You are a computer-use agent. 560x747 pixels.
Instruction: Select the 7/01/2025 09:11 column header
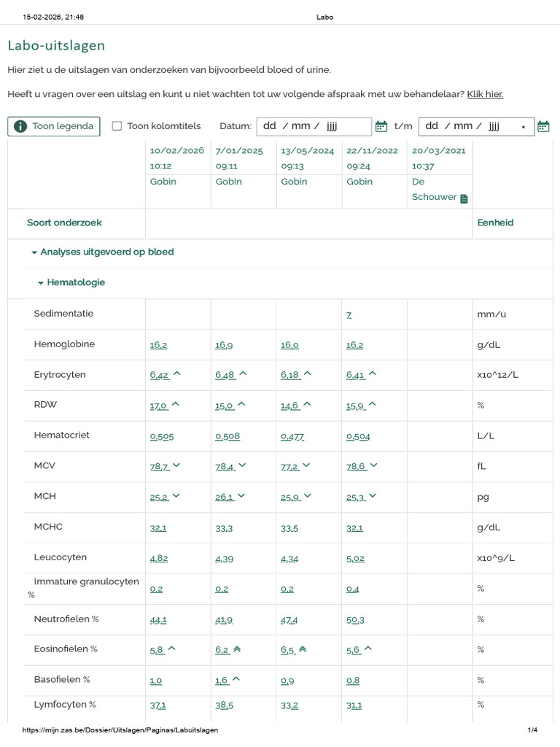(239, 158)
